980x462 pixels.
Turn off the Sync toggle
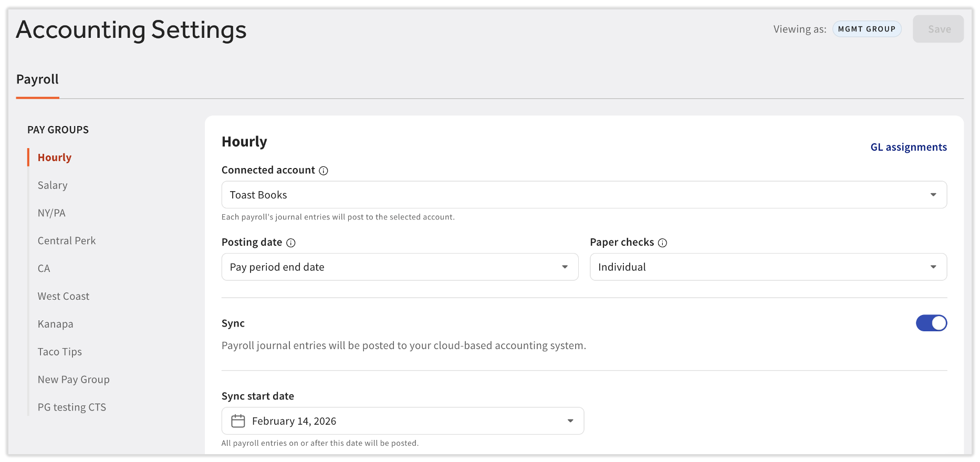pos(931,323)
